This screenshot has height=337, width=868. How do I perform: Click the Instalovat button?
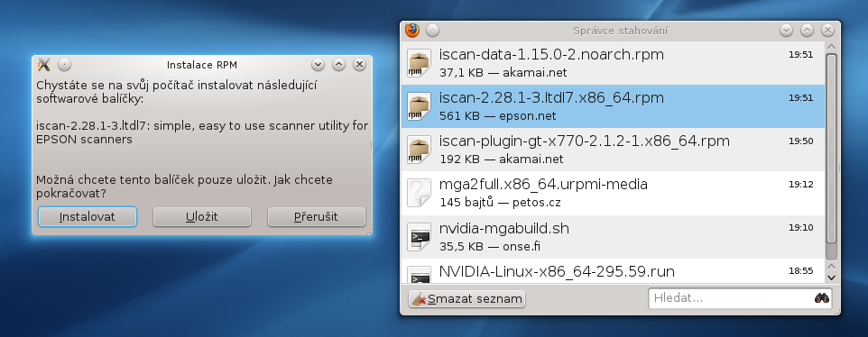(x=88, y=216)
